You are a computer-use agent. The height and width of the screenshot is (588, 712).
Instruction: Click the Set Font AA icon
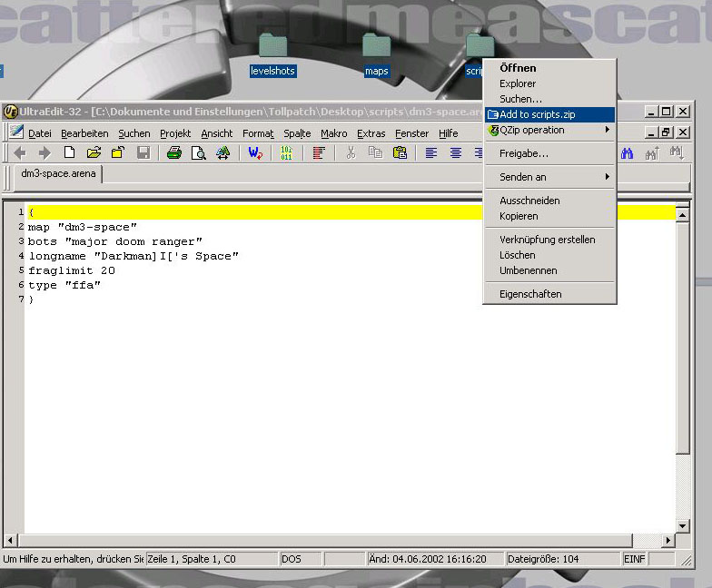click(222, 152)
